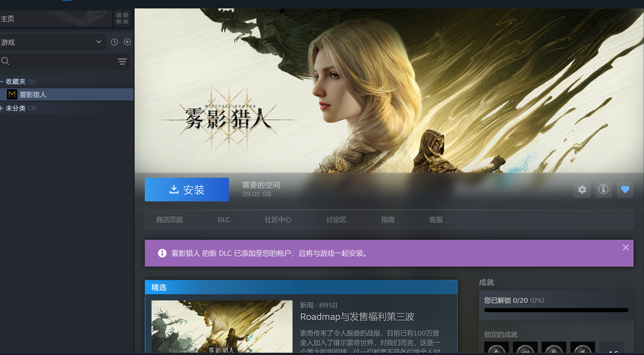Click the search magnifier icon

(x=5, y=61)
